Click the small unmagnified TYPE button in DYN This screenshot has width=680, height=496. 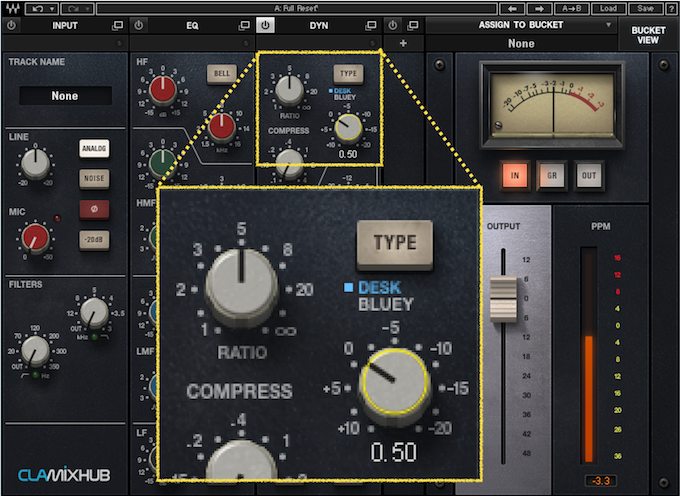pos(348,74)
